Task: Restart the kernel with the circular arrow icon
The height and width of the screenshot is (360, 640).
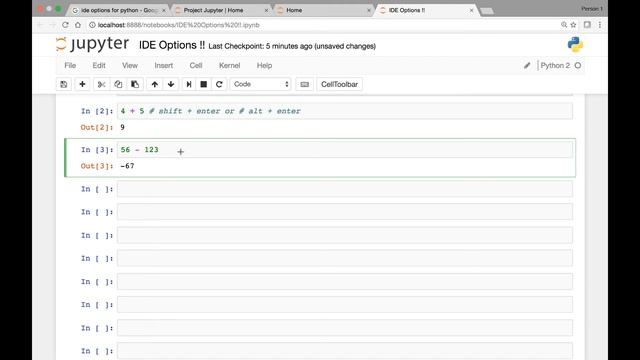Action: click(219, 84)
